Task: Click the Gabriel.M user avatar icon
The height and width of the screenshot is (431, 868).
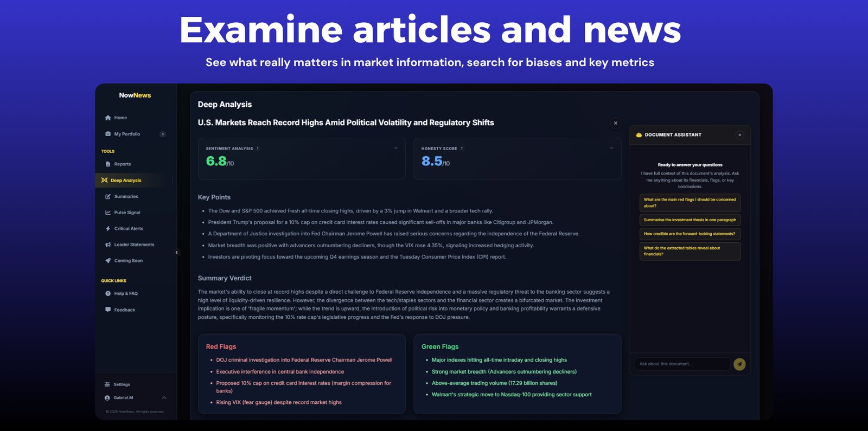Action: tap(107, 398)
